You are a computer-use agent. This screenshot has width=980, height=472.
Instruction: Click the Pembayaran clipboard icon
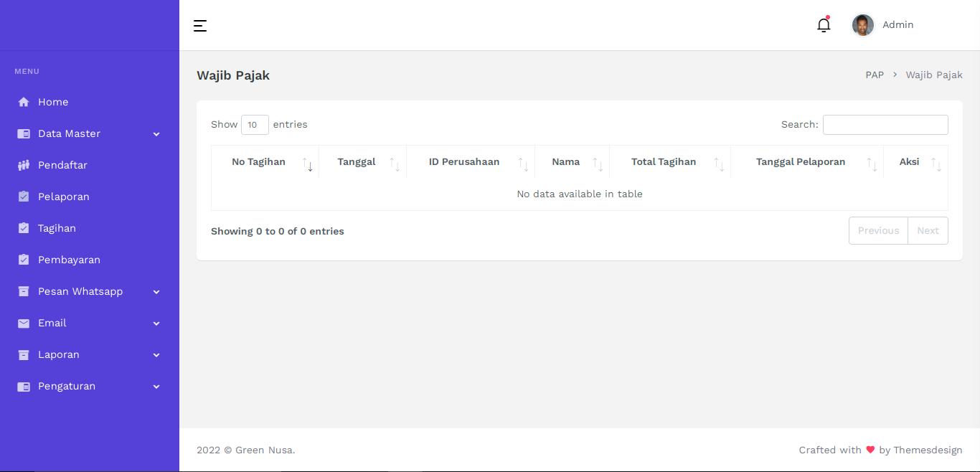click(x=24, y=260)
